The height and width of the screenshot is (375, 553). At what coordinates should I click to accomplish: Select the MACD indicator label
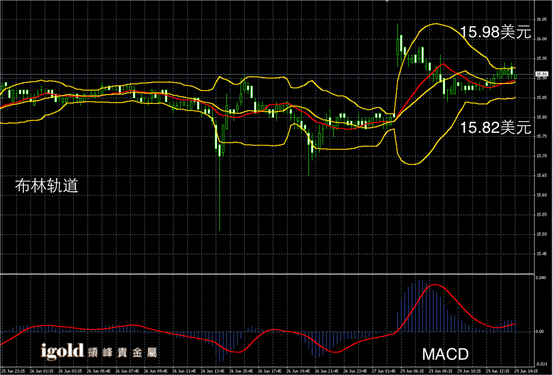[445, 354]
